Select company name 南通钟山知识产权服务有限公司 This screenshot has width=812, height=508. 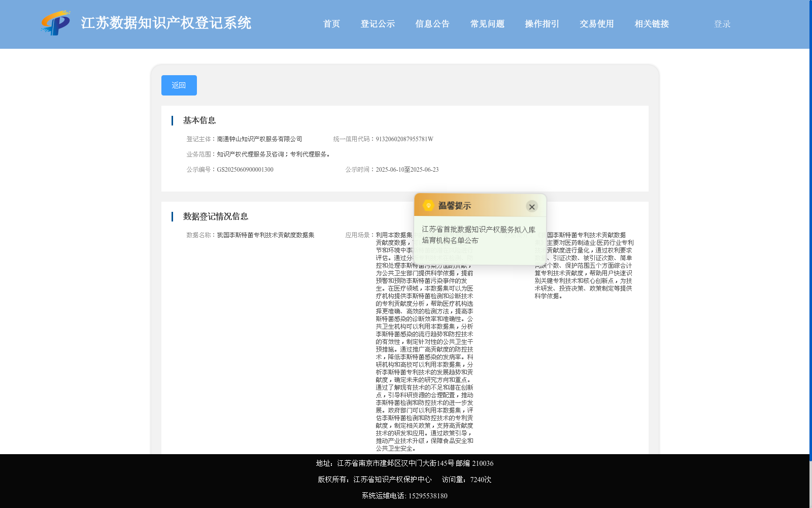259,139
